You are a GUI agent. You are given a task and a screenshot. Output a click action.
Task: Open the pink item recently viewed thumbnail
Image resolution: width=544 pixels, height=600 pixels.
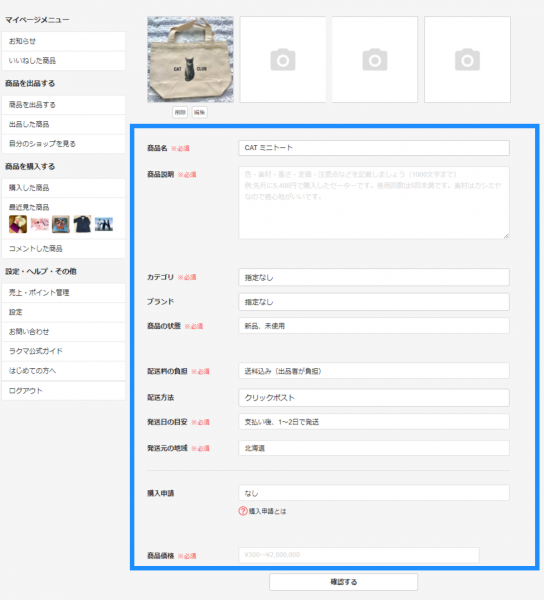39,224
